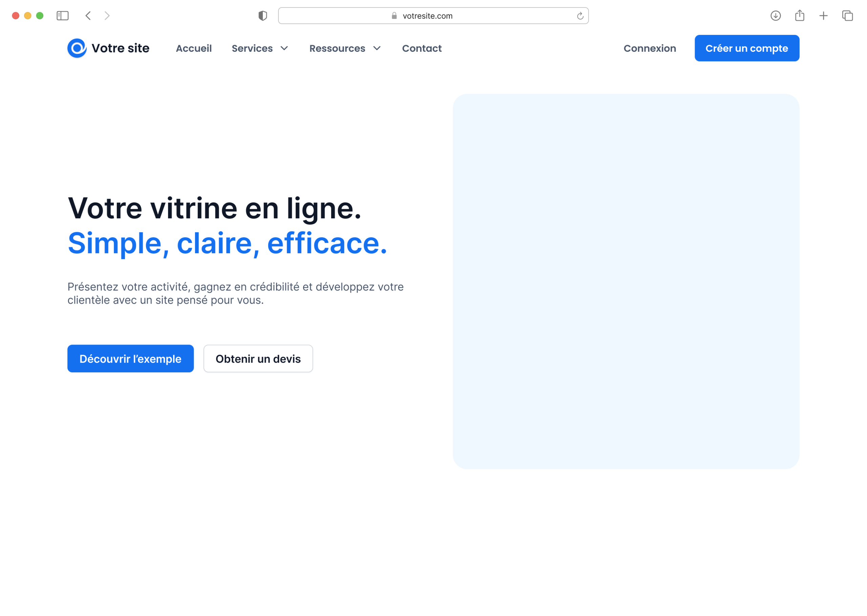Viewport: 867px width, 616px height.
Task: Expand the Services dropdown menu
Action: pos(260,48)
